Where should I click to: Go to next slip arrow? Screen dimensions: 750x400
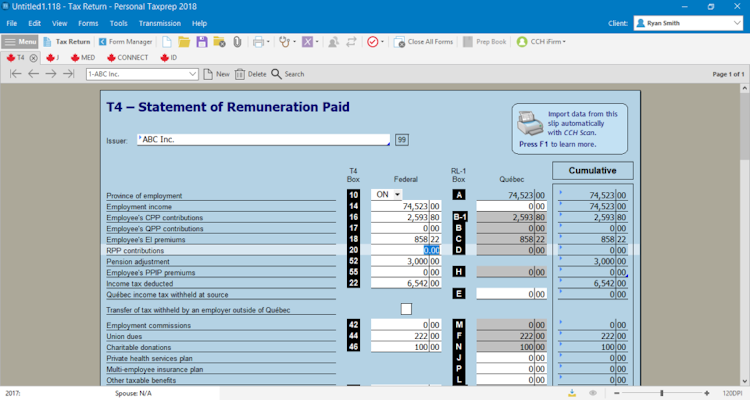(x=51, y=74)
